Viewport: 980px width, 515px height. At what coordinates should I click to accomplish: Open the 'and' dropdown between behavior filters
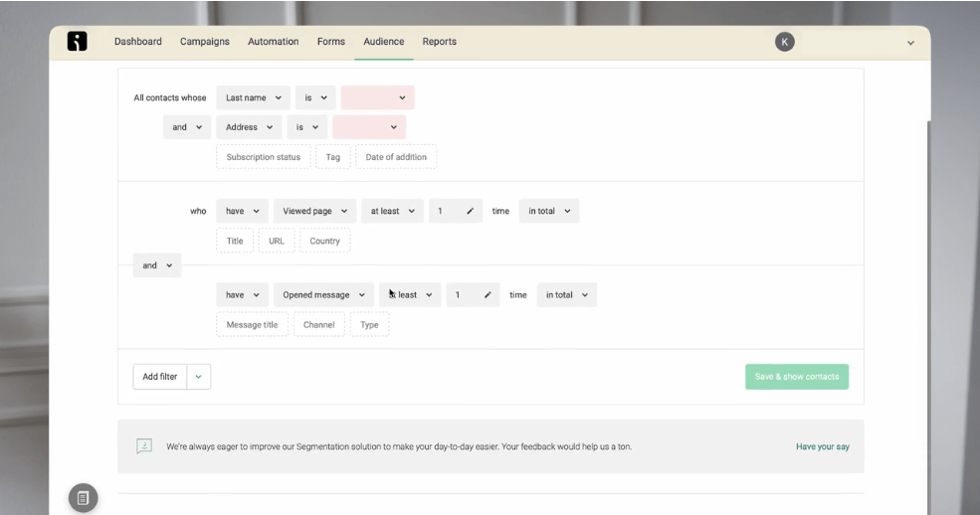coord(157,265)
